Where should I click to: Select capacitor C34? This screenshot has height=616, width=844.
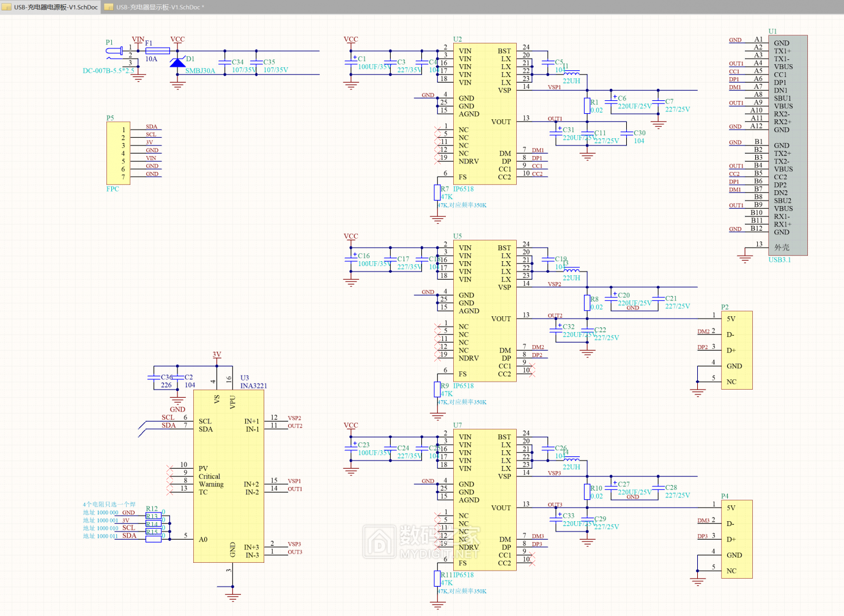225,62
